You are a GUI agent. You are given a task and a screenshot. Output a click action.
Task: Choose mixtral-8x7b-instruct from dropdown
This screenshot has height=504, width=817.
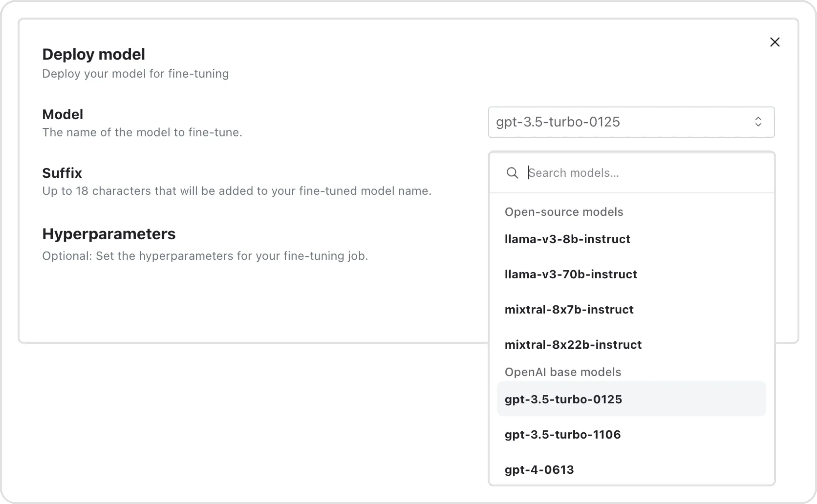[569, 309]
